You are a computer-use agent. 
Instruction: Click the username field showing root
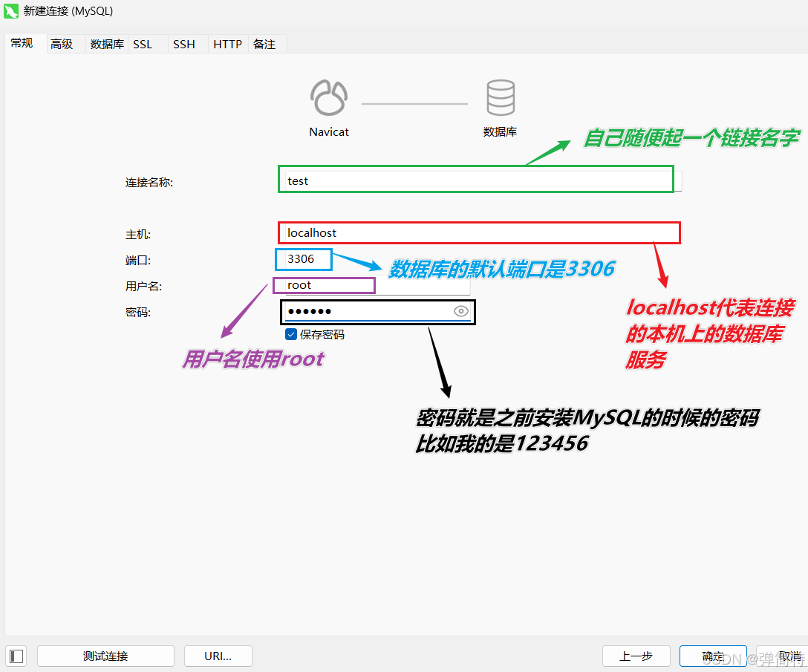[x=377, y=285]
